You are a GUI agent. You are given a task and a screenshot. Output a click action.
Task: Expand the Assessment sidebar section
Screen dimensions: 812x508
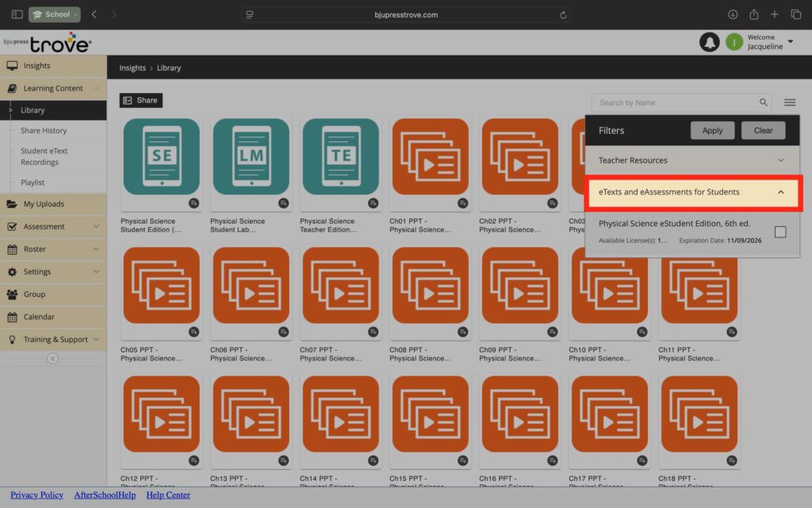click(x=53, y=226)
